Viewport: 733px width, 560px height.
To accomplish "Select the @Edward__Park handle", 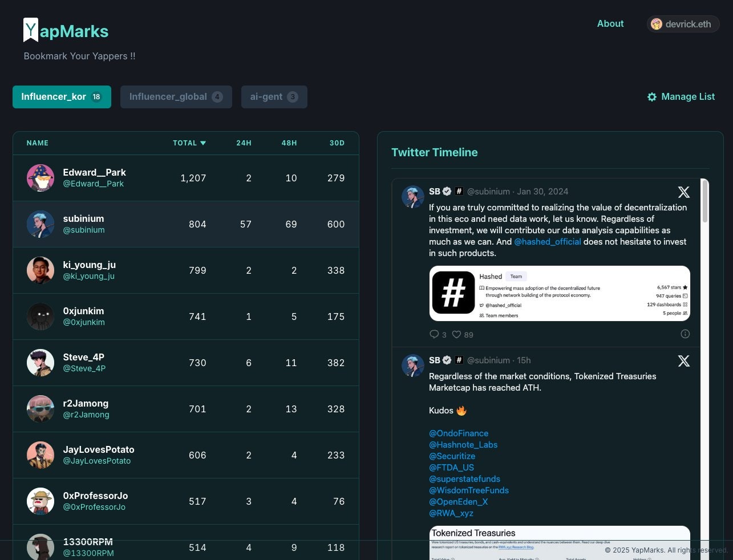I will point(94,184).
